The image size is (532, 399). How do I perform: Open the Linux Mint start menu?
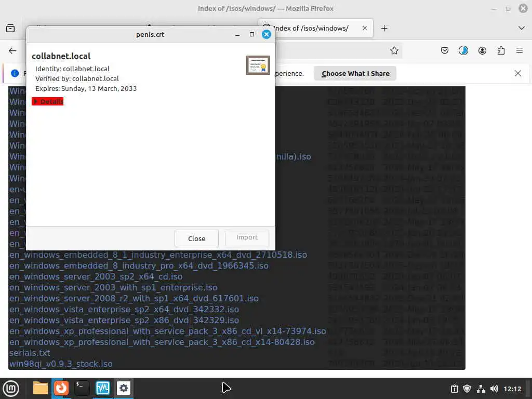(x=11, y=389)
